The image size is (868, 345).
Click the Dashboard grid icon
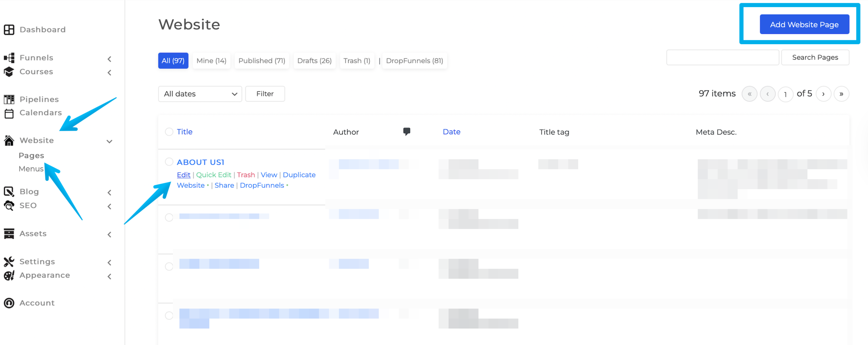(9, 30)
